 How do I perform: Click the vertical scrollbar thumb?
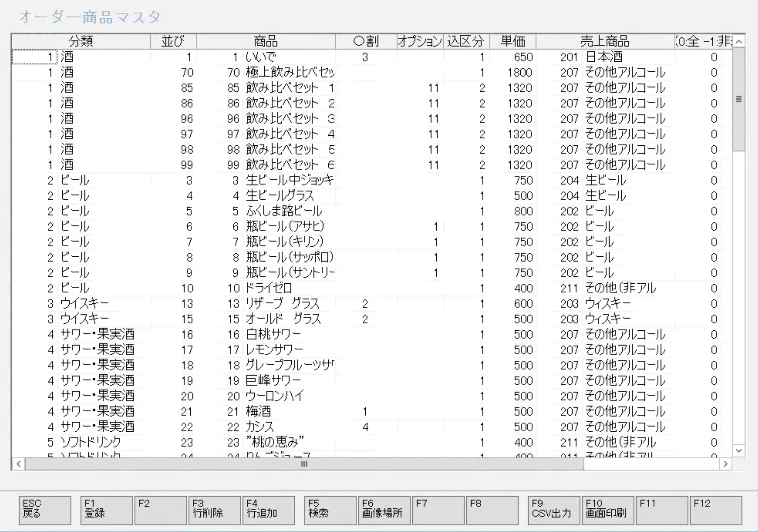click(x=739, y=99)
